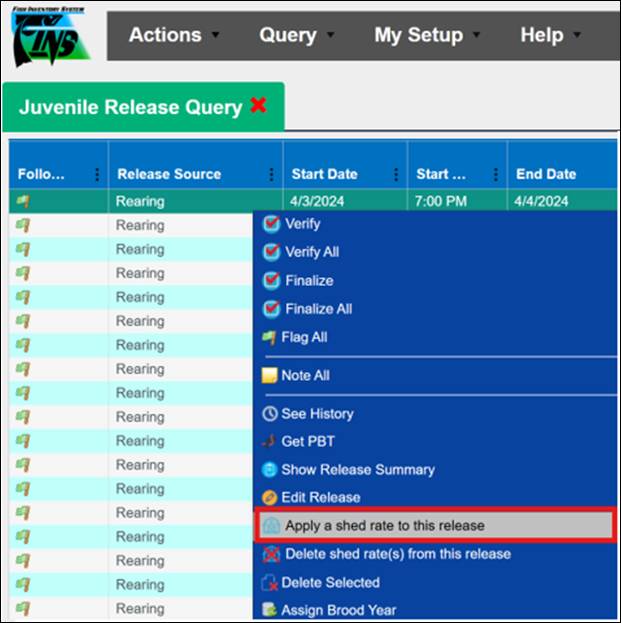Screen dimensions: 621x623
Task: Click Rearing in the bottom visible row
Action: 140,608
